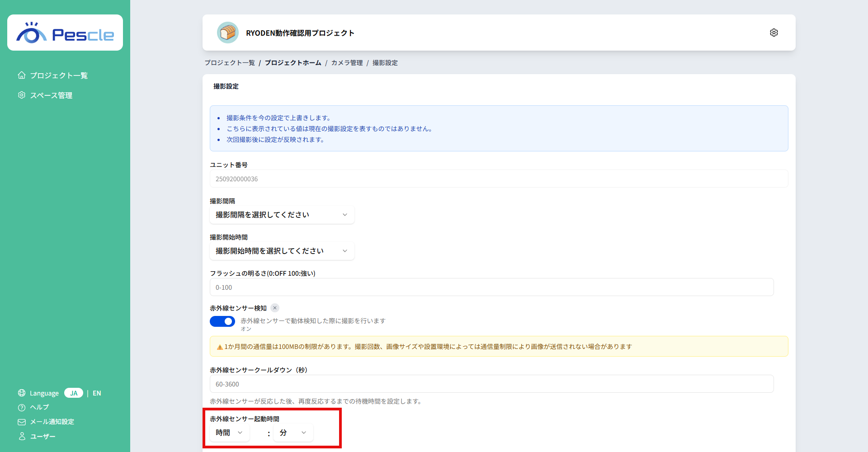Click 撮影設定 breadcrumb item
The height and width of the screenshot is (452, 868).
pyautogui.click(x=385, y=63)
